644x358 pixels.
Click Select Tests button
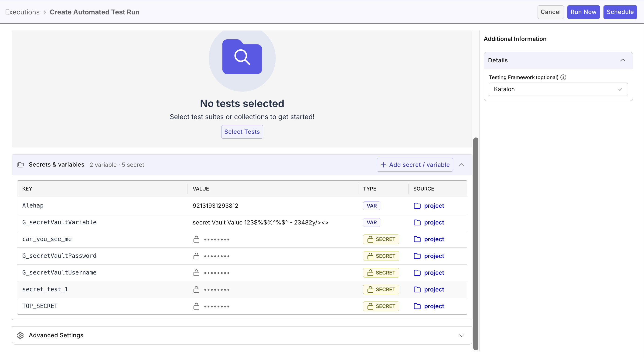point(242,132)
